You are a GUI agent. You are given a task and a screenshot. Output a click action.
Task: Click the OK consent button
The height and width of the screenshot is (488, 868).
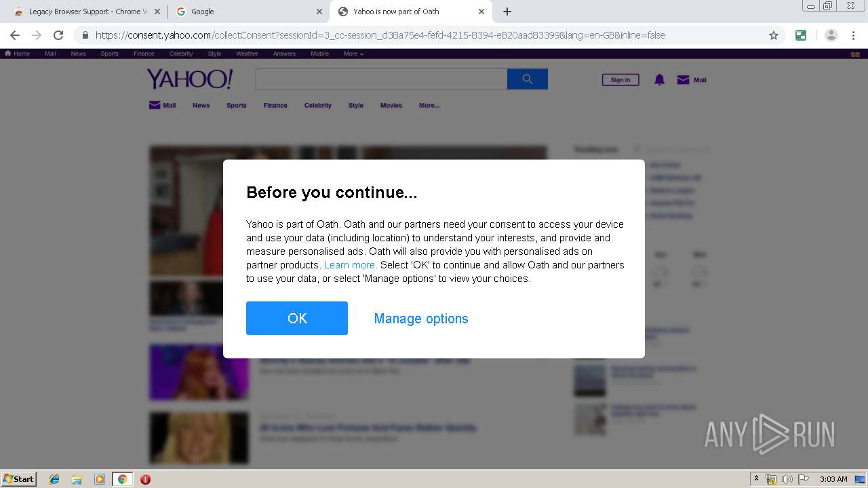[297, 318]
